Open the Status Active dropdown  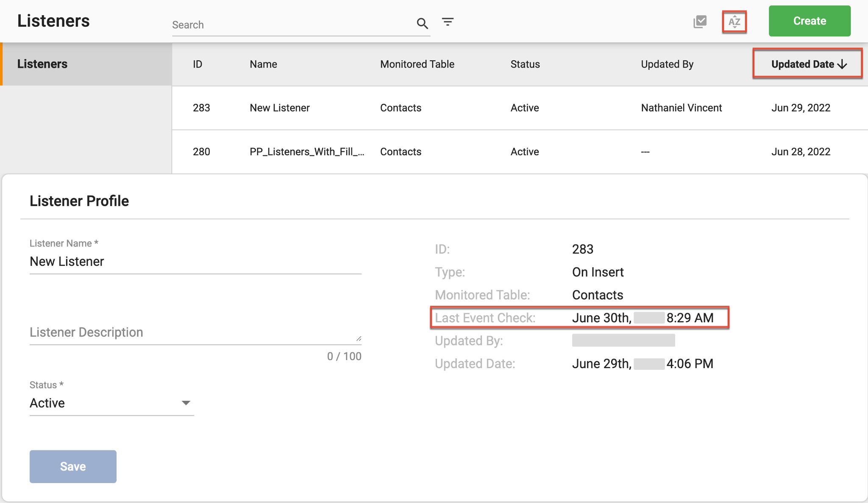(x=111, y=403)
